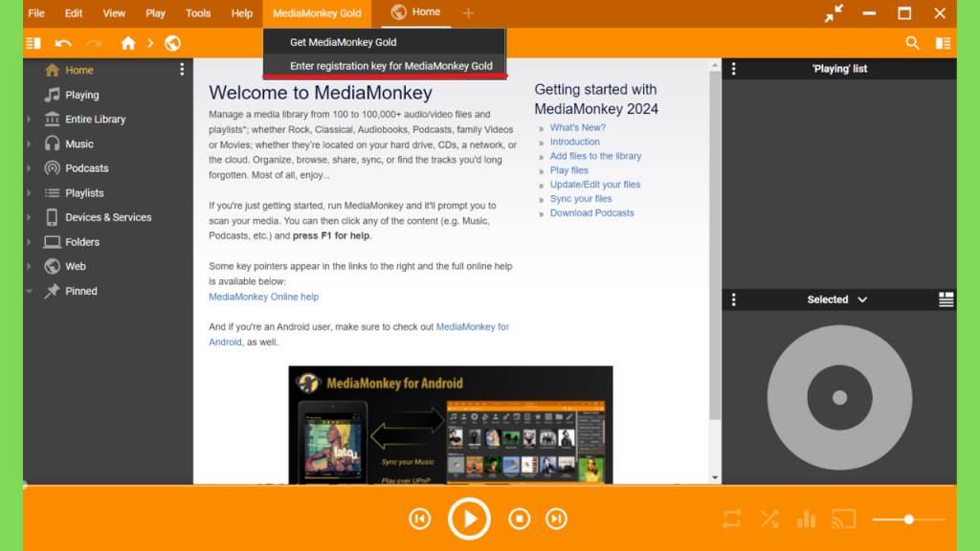980x551 pixels.
Task: Open the equalizer bars icon
Action: [806, 518]
